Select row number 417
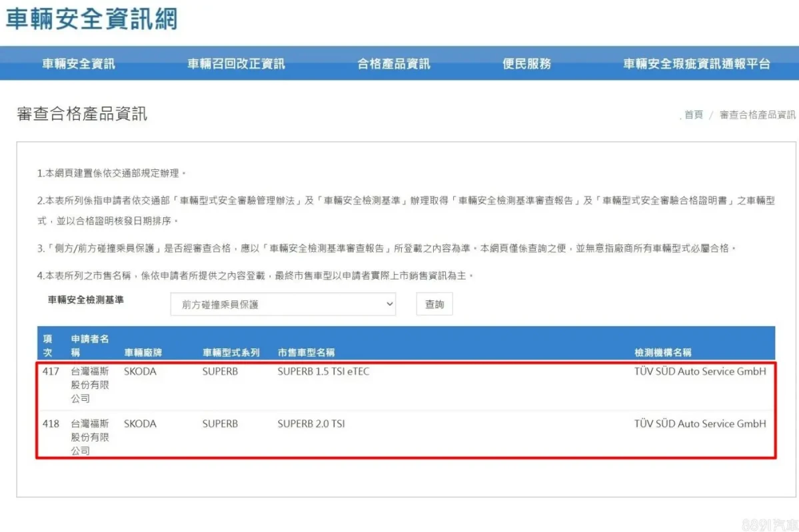The width and height of the screenshot is (799, 532). click(51, 371)
